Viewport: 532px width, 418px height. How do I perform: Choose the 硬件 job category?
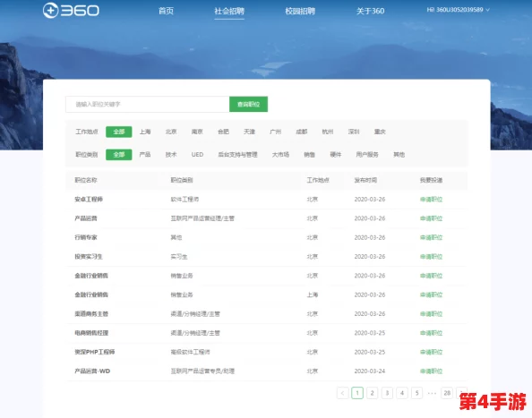click(x=336, y=155)
